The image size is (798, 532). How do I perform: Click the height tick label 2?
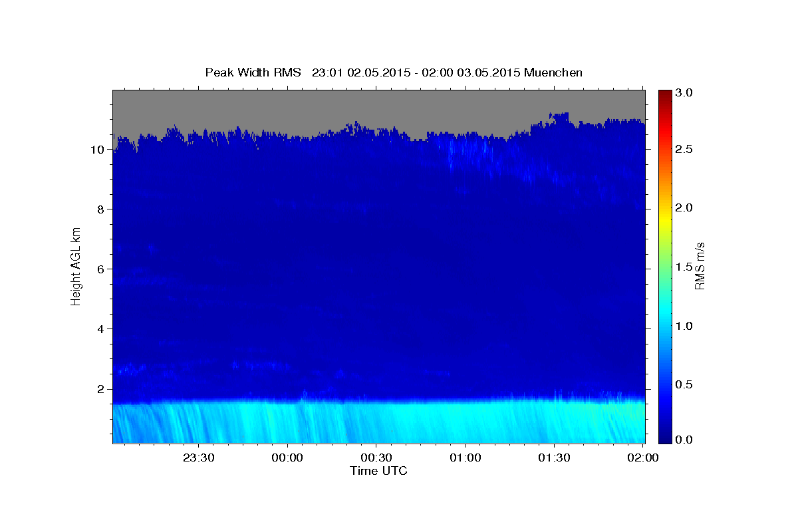tap(102, 389)
